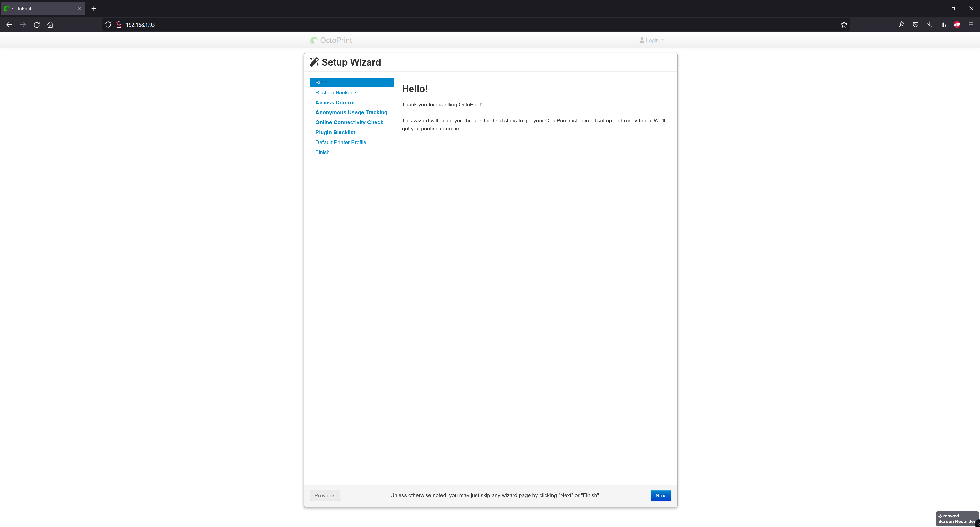980x527 pixels.
Task: Minimize the browser window
Action: click(x=936, y=8)
